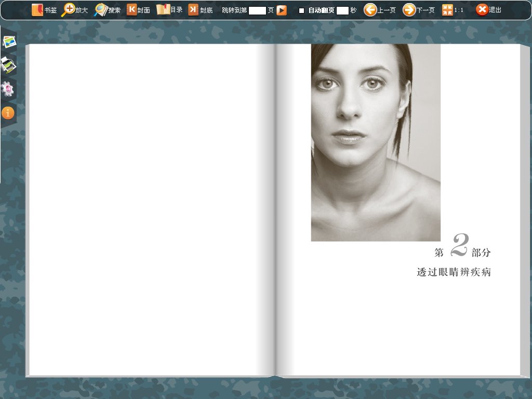
Task: Click the 第 2 部分 heading
Action: [x=462, y=246]
